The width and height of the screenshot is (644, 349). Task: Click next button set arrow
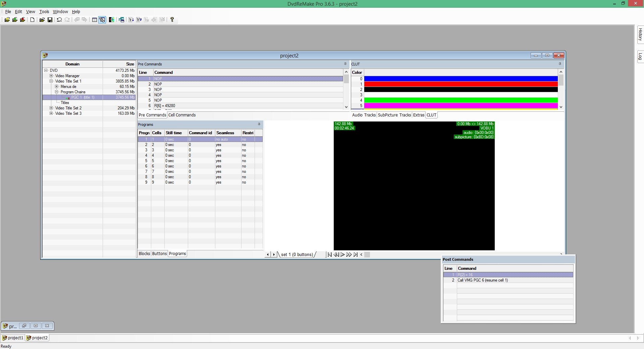click(x=274, y=255)
